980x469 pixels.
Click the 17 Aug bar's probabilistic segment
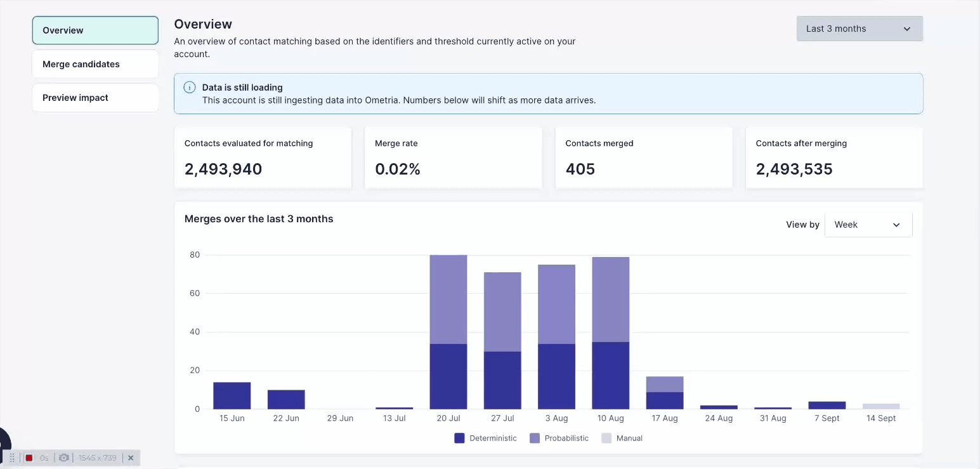(x=665, y=384)
